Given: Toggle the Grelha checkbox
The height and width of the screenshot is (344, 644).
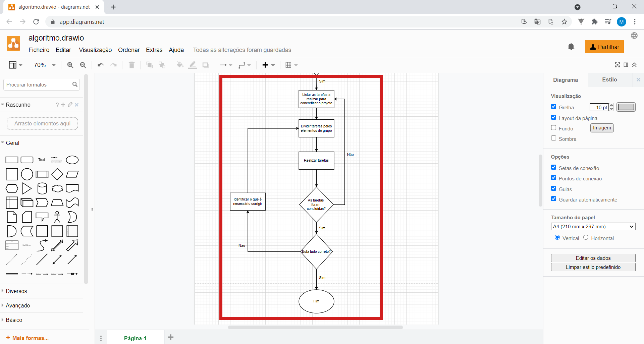Looking at the screenshot, I should [554, 107].
